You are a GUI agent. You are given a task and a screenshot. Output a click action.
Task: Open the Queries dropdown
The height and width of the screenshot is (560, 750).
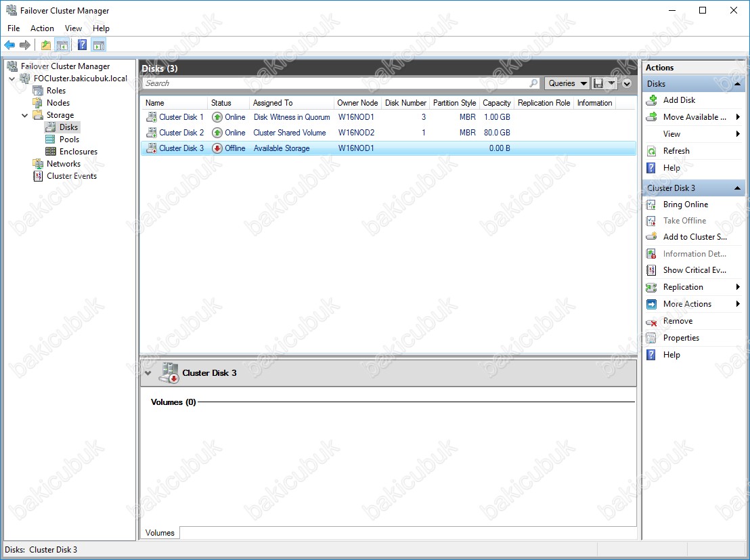pos(567,83)
